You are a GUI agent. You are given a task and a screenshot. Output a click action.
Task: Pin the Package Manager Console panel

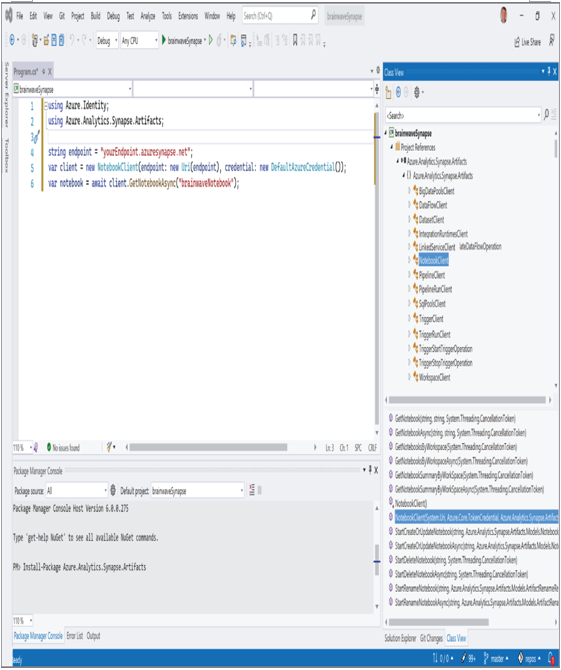point(370,470)
